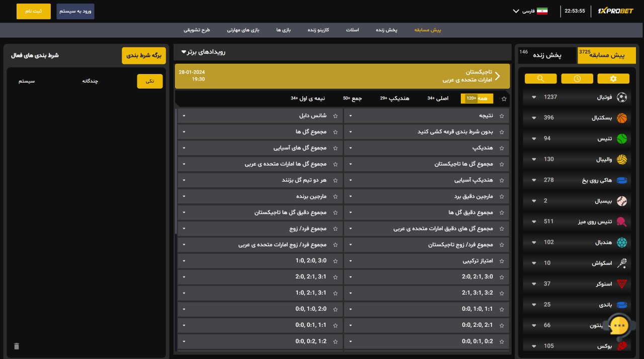
Task: Open the sports search with the magnifier icon
Action: pyautogui.click(x=540, y=79)
